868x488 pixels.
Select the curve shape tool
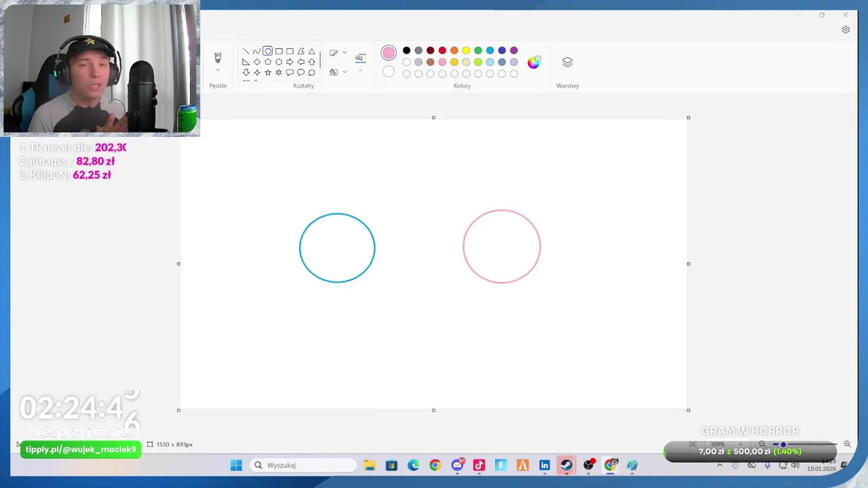[x=256, y=51]
